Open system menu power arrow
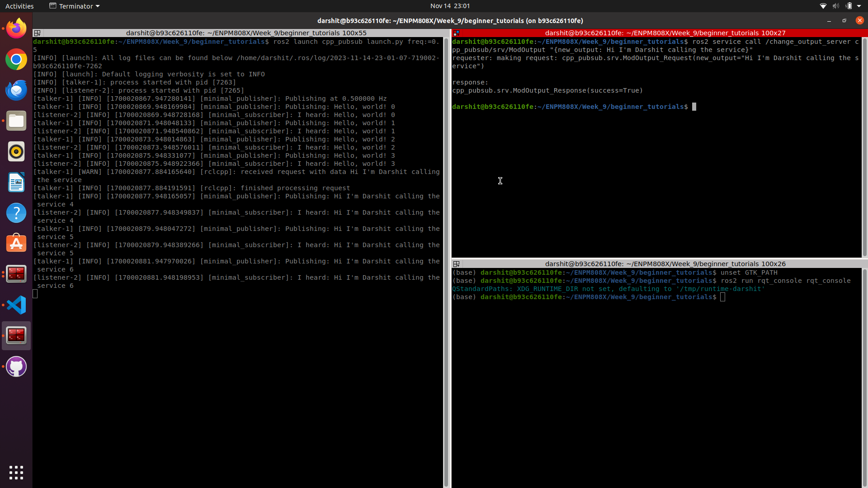 pyautogui.click(x=859, y=6)
